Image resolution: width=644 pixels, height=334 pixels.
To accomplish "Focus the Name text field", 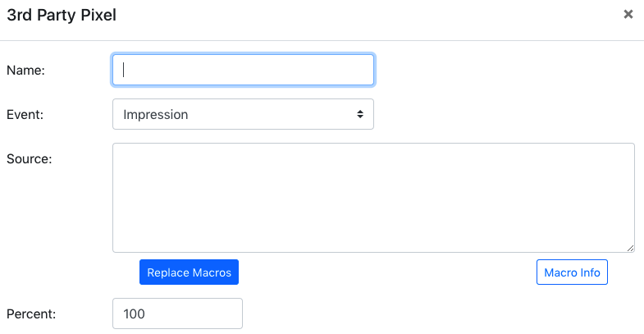I will pos(243,70).
